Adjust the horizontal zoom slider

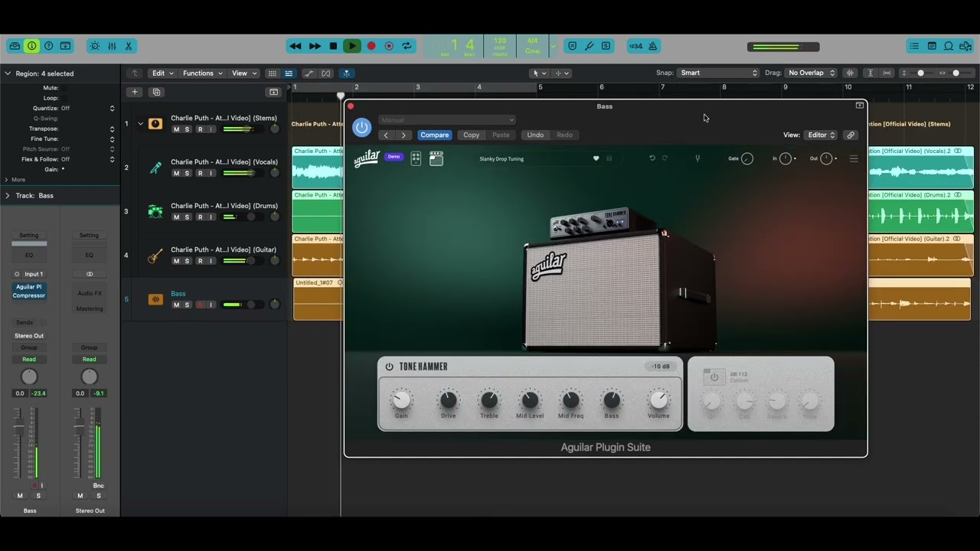coord(956,73)
